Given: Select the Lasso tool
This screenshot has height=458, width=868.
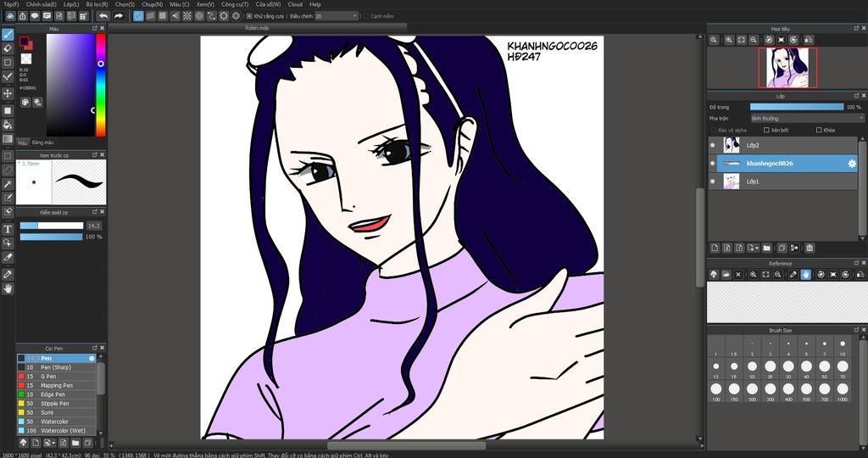Looking at the screenshot, I should [x=8, y=170].
